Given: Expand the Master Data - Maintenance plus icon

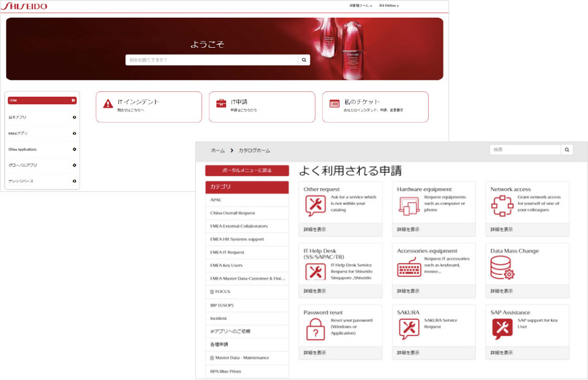Looking at the screenshot, I should click(212, 358).
